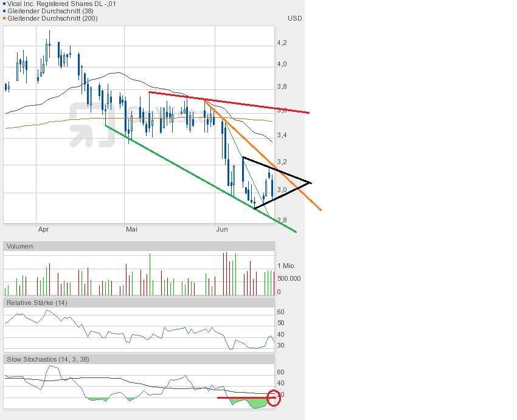Click the blue Vical Inc. legend marker

(4, 4)
